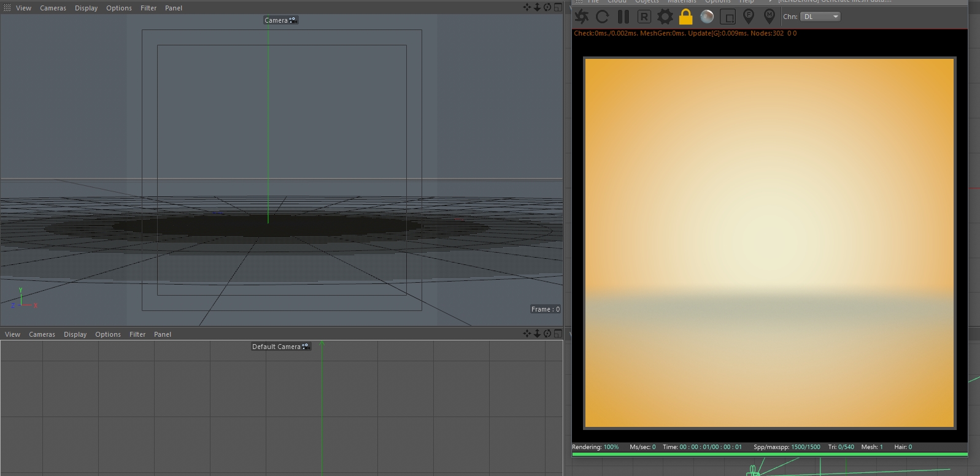Restart the render with the circular arrow icon
Image resolution: width=980 pixels, height=476 pixels.
click(603, 17)
